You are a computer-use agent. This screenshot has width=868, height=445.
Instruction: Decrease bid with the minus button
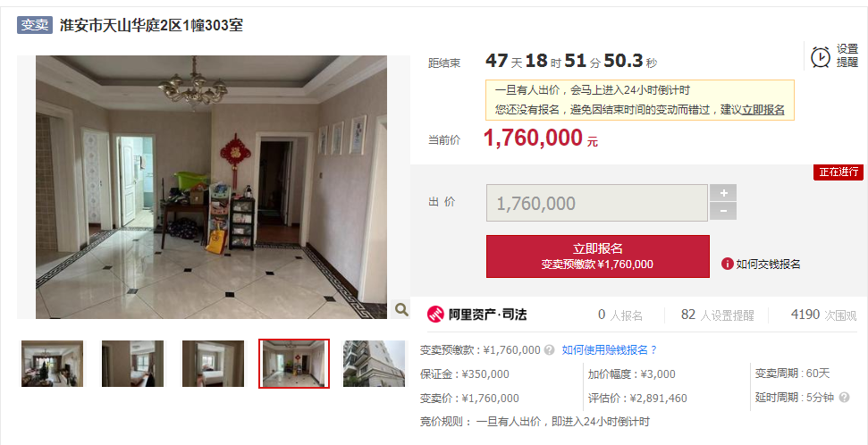[723, 212]
